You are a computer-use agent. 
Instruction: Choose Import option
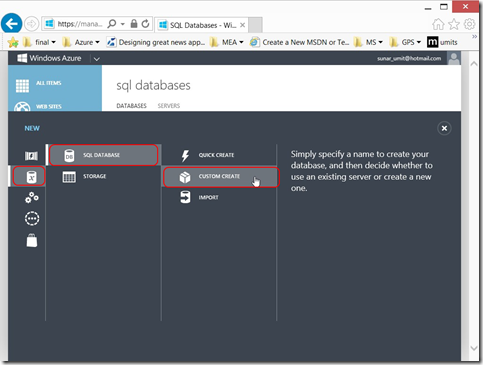tap(219, 197)
